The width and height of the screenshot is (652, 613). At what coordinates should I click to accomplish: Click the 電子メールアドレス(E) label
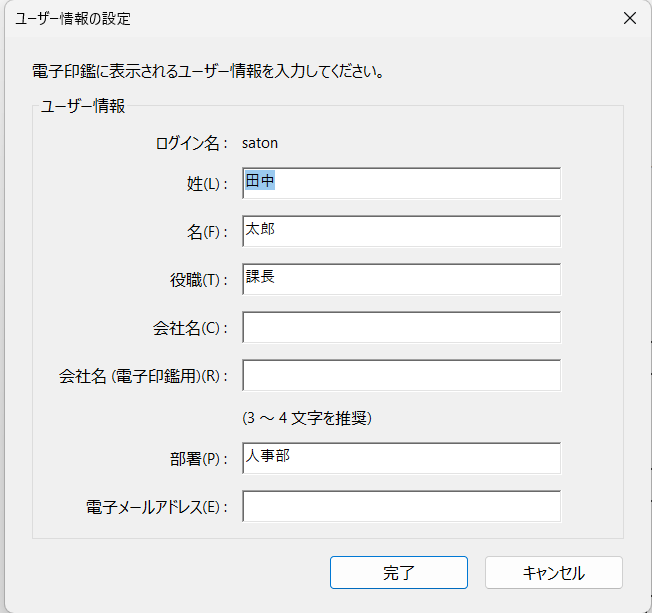coord(157,507)
